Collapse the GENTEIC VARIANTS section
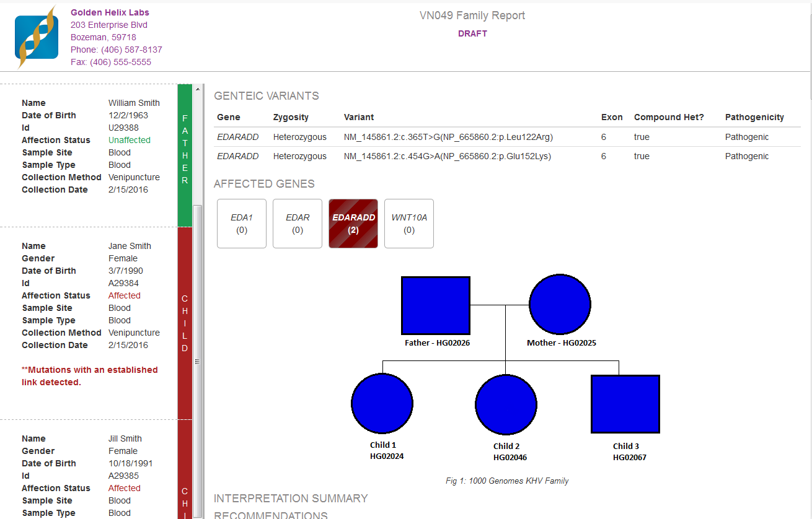Screen dimensions: 812x519 tap(266, 95)
